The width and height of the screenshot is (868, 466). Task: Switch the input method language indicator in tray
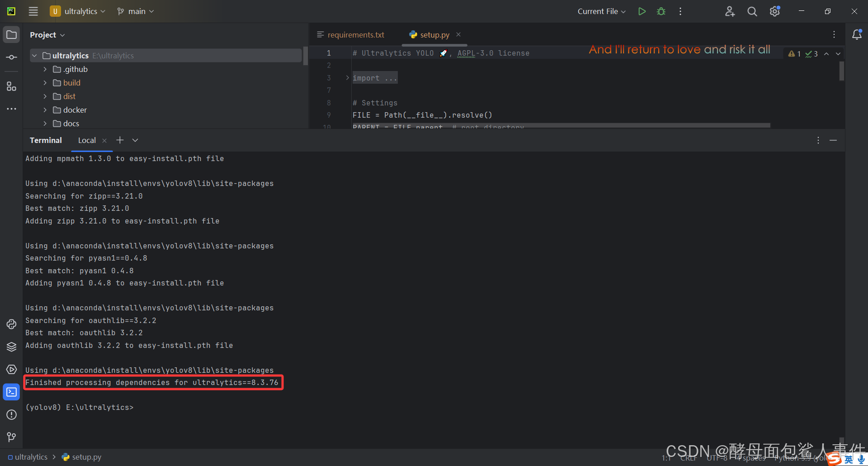coord(848,458)
